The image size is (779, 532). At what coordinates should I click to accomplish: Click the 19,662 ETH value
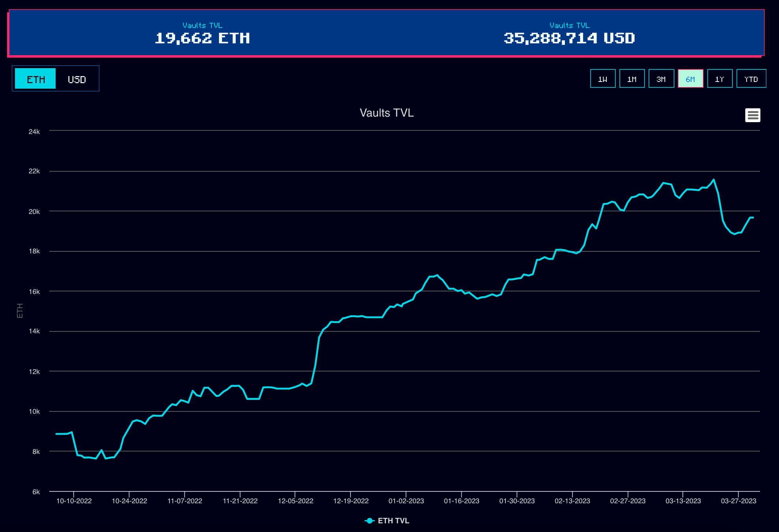[x=202, y=38]
